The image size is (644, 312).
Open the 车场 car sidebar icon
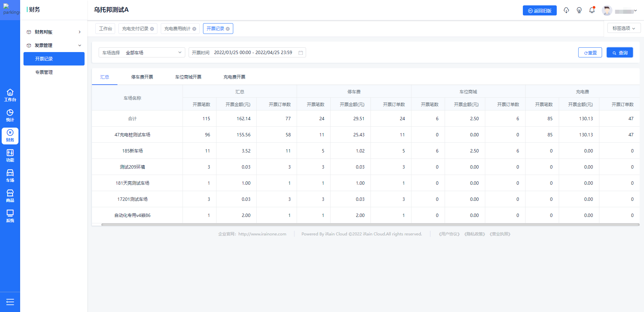pos(10,176)
